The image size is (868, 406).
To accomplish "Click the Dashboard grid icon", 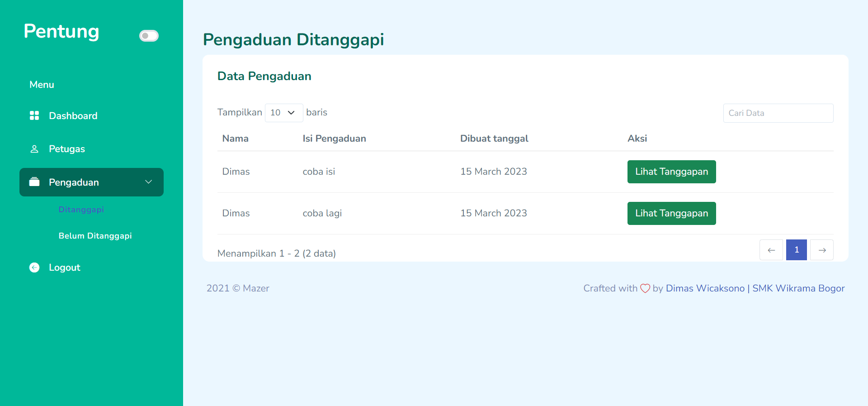I will pos(34,115).
